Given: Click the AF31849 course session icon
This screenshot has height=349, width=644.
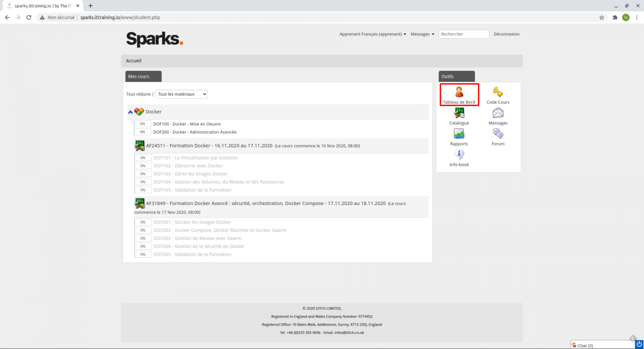Looking at the screenshot, I should (x=140, y=203).
